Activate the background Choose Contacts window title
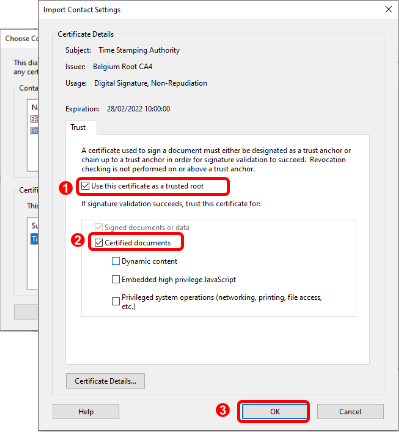The width and height of the screenshot is (399, 432). tap(21, 39)
